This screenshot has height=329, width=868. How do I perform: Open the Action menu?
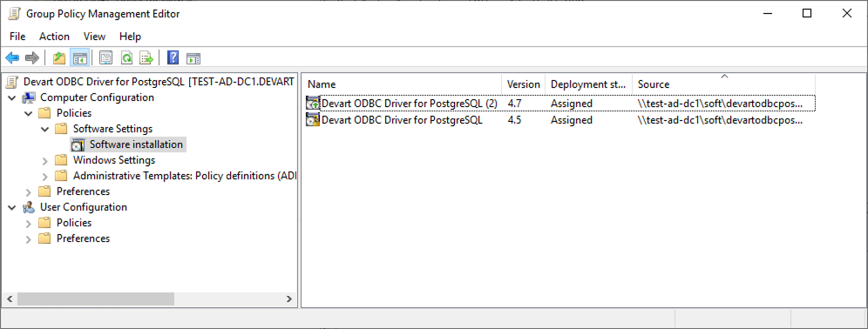[x=54, y=37]
